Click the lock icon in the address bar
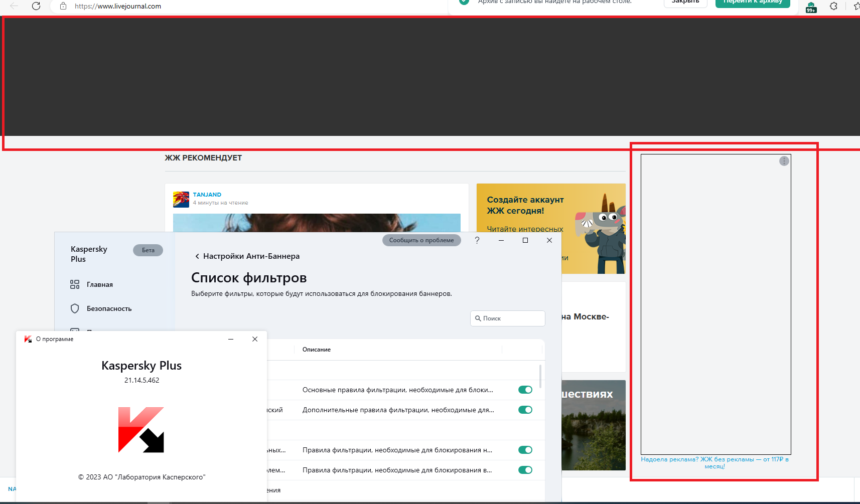Viewport: 860px width, 504px height. [63, 6]
